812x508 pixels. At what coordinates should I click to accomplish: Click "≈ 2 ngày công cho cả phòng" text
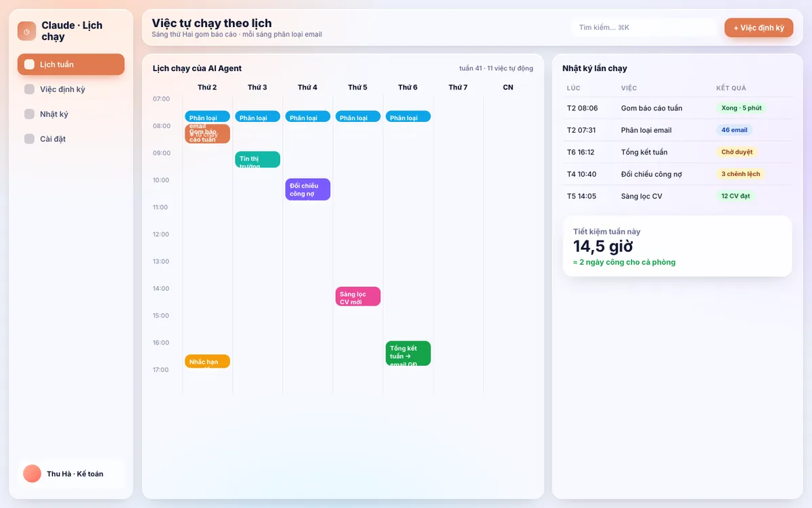point(624,262)
